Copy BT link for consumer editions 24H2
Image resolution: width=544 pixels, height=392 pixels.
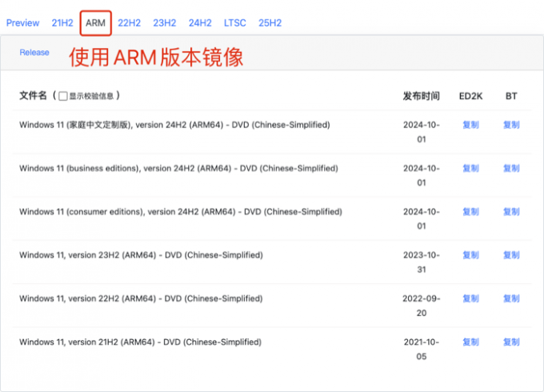pos(511,212)
